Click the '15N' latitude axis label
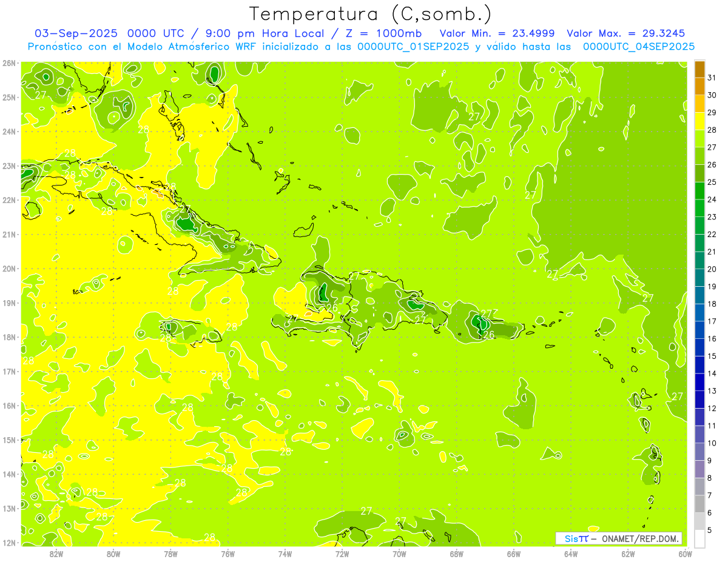The height and width of the screenshot is (562, 728). pos(8,440)
